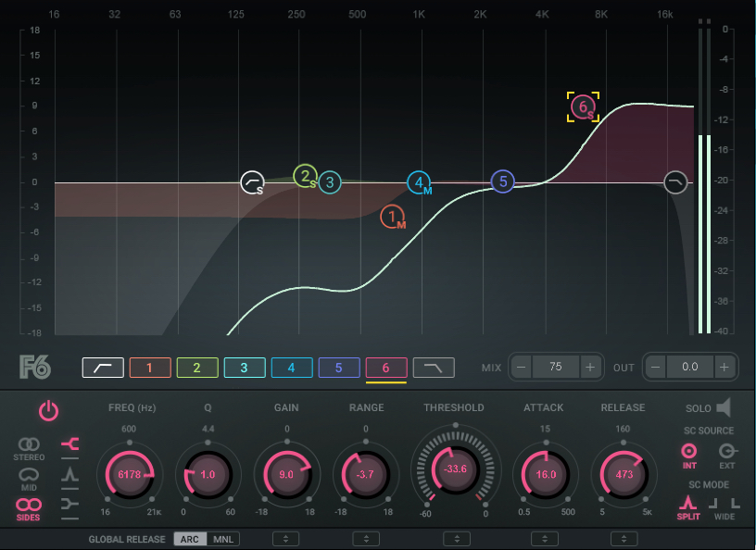This screenshot has width=756, height=550.
Task: Select the low-pass filter node on graph
Action: 676,181
